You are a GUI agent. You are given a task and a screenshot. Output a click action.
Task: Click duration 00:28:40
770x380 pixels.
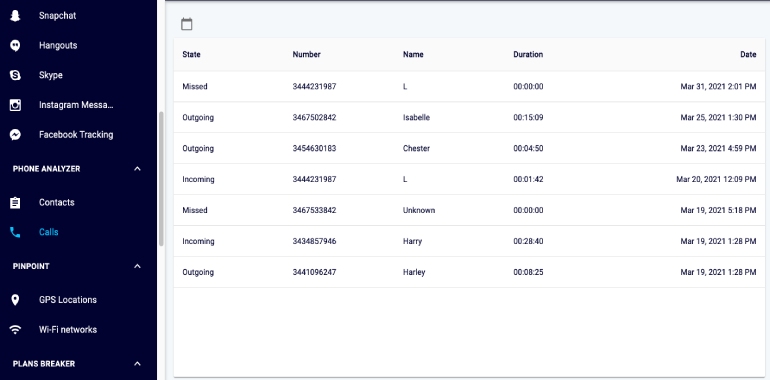click(x=528, y=241)
